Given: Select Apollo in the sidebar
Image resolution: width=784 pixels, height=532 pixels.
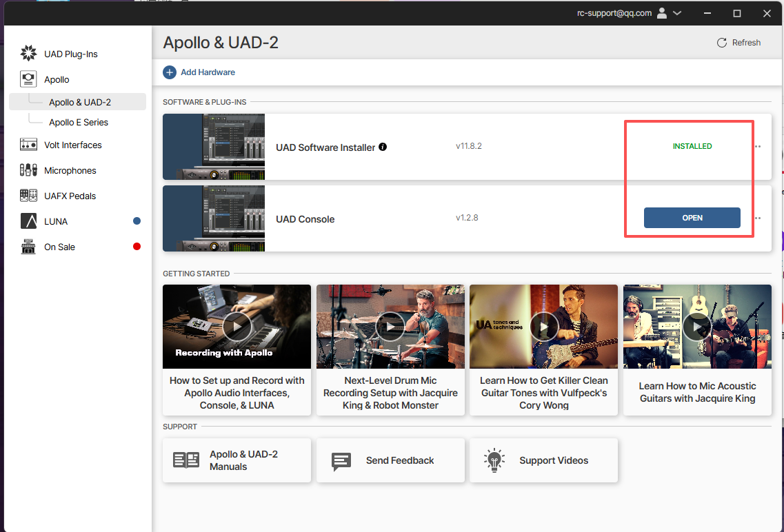Looking at the screenshot, I should click(57, 79).
